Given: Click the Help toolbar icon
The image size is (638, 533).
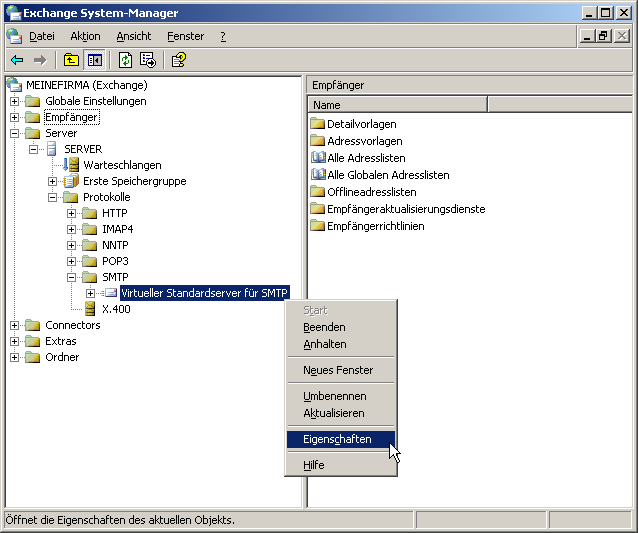Looking at the screenshot, I should tap(179, 60).
